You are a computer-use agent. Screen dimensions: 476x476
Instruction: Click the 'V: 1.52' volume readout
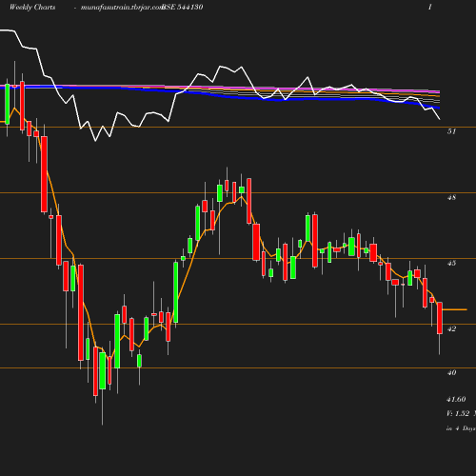[x=458, y=413]
